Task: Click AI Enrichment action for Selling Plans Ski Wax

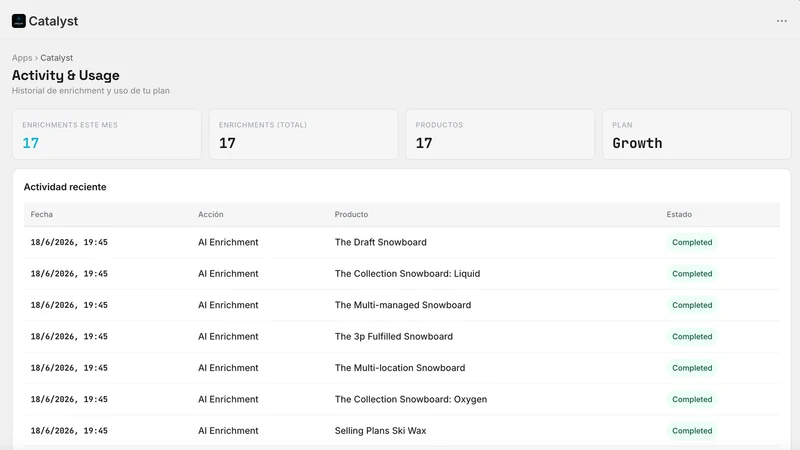Action: click(x=228, y=431)
